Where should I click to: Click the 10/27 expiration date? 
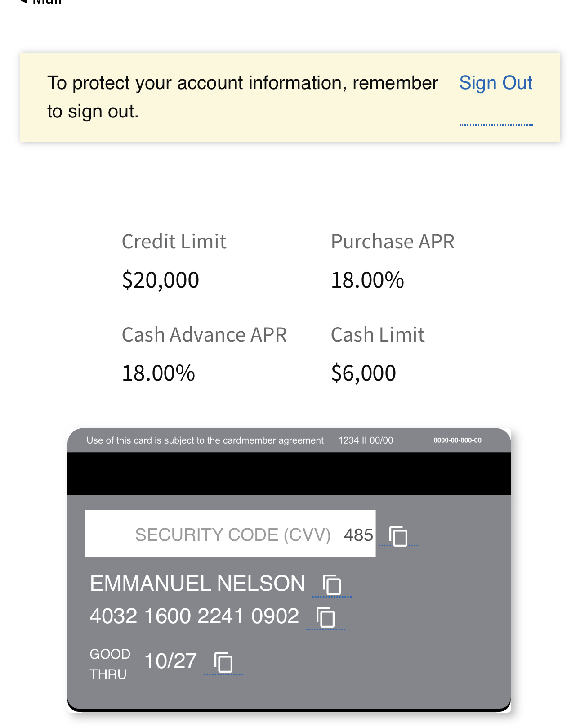coord(170,661)
